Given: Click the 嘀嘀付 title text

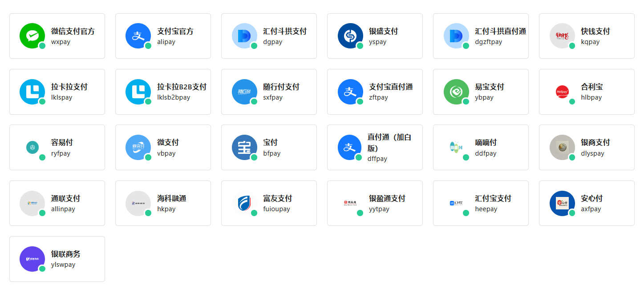Looking at the screenshot, I should coord(486,143).
